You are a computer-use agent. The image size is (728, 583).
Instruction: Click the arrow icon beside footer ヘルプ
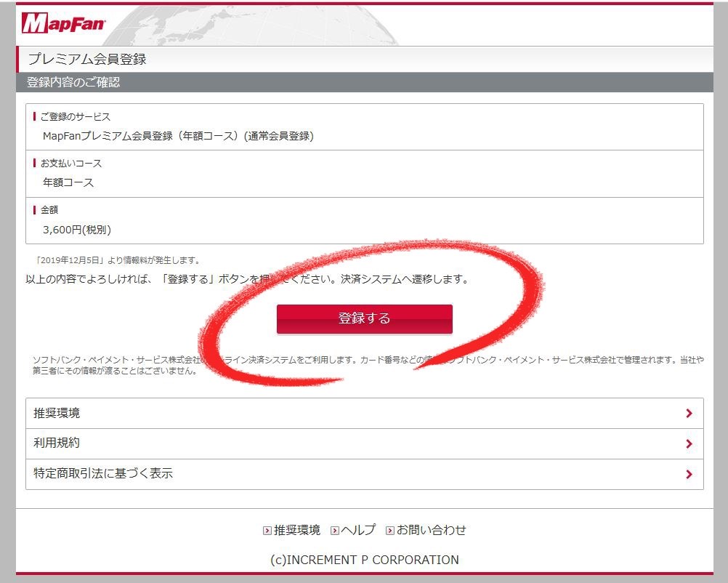pyautogui.click(x=334, y=531)
